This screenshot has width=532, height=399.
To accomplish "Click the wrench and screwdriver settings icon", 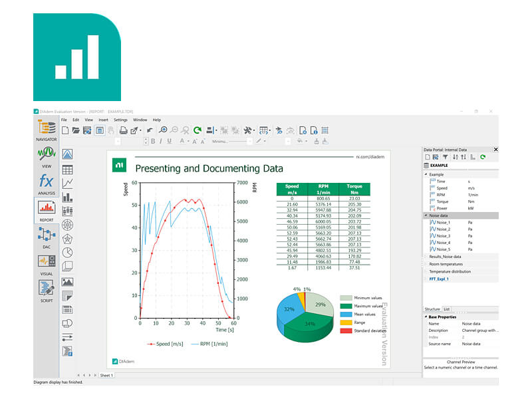I will 247,130.
